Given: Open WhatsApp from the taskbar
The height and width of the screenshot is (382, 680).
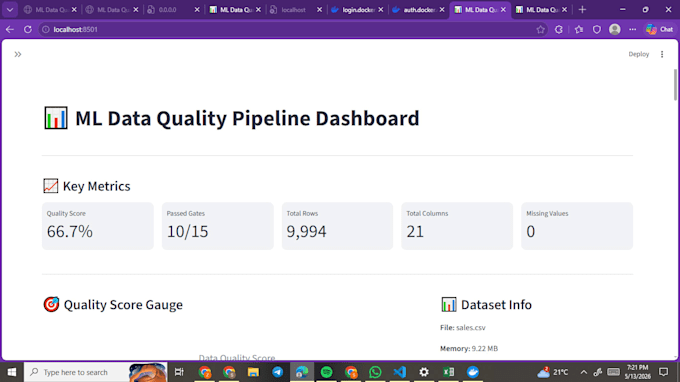Looking at the screenshot, I should [375, 372].
